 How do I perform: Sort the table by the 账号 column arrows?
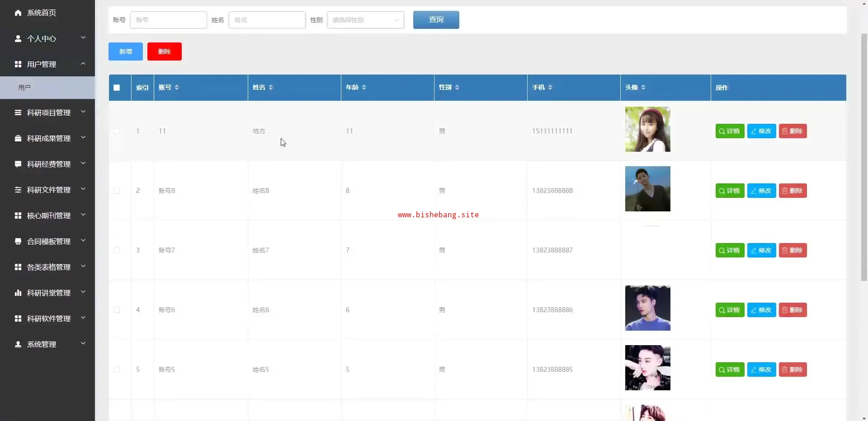[177, 87]
